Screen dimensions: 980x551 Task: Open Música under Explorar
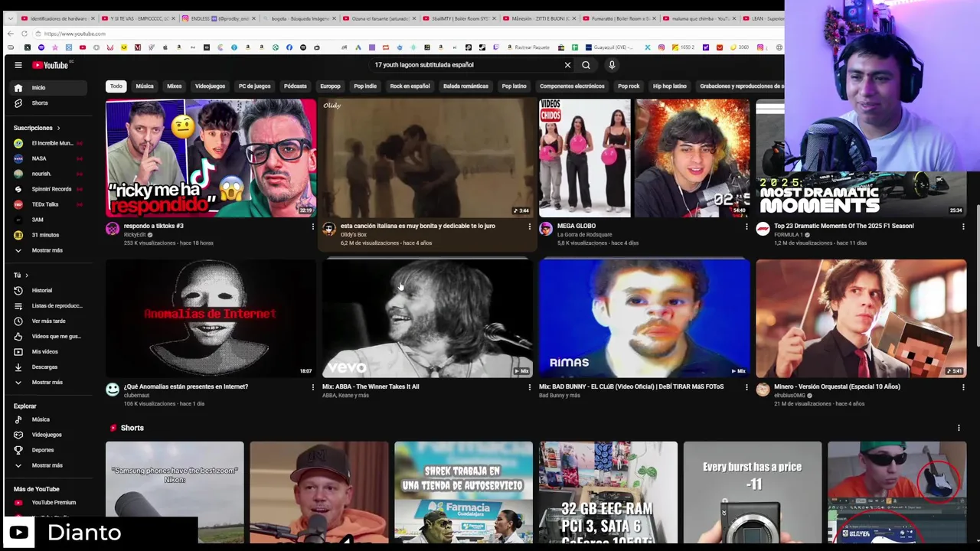tap(48, 419)
